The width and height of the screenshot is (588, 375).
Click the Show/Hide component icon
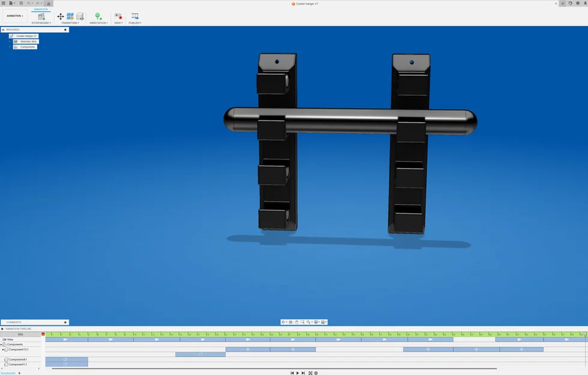click(80, 16)
